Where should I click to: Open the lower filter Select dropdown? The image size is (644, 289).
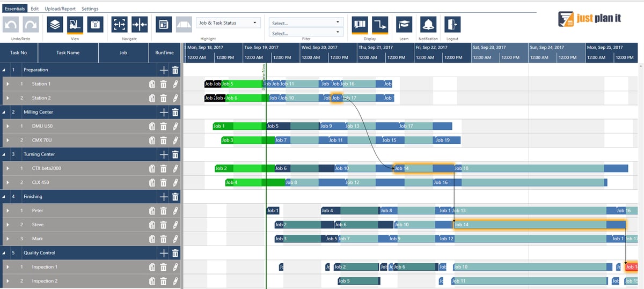click(306, 33)
